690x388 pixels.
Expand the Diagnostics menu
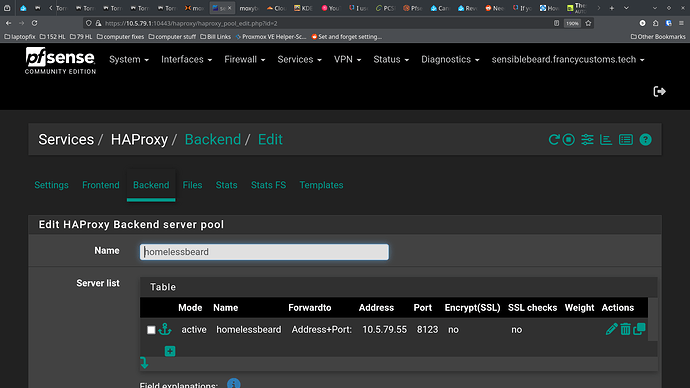(x=450, y=59)
